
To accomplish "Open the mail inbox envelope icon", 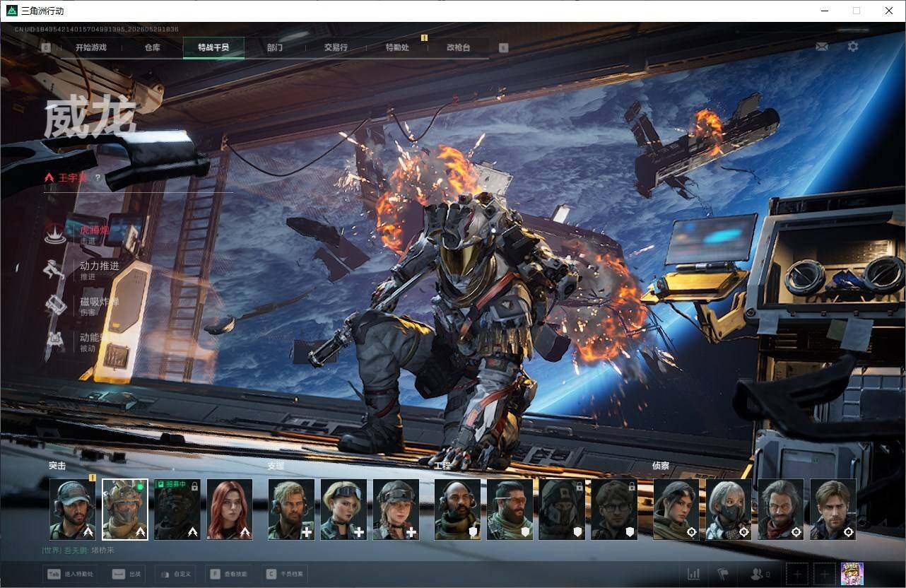I will click(822, 47).
